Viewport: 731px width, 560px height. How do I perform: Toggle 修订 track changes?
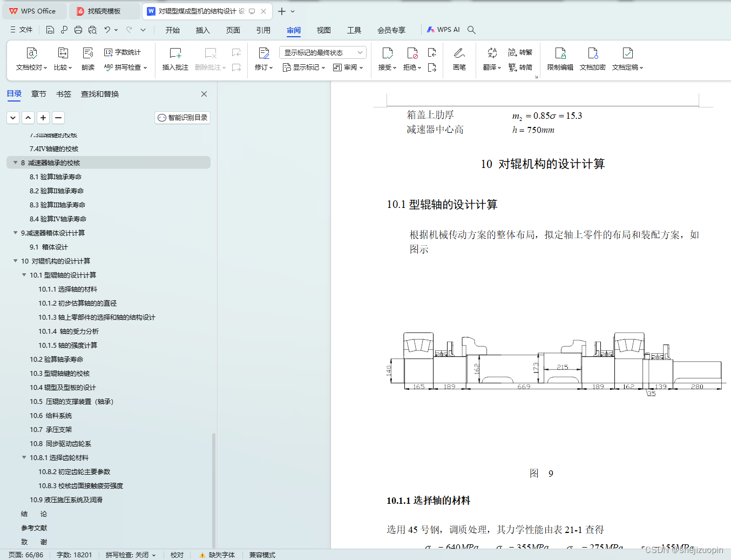pos(263,59)
